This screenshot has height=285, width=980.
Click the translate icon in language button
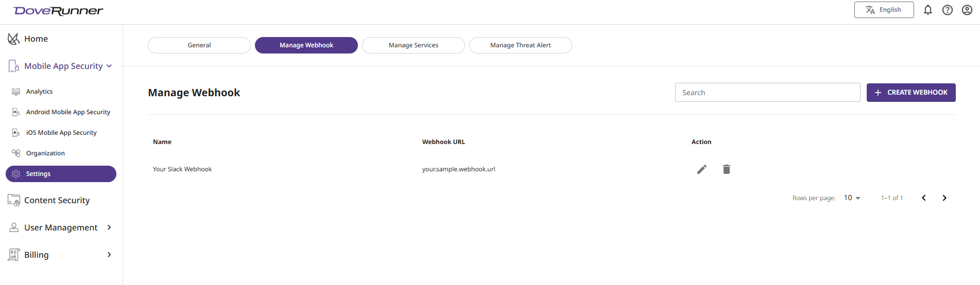[x=870, y=10]
